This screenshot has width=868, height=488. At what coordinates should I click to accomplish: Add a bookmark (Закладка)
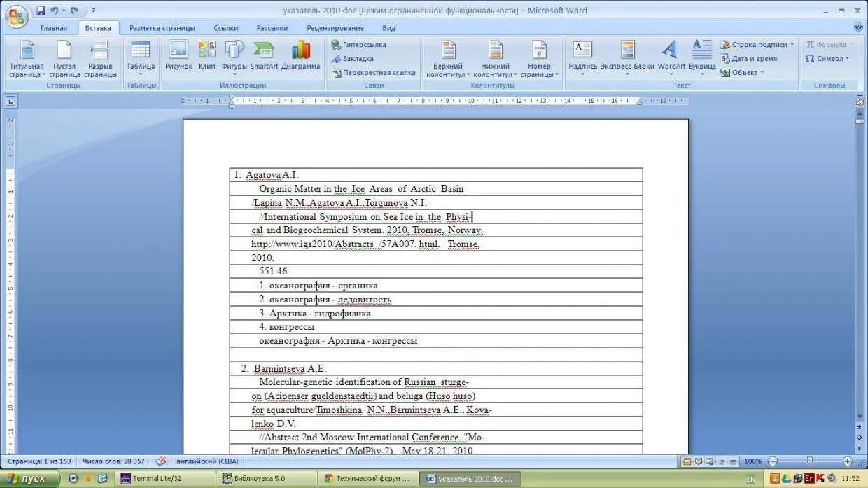pyautogui.click(x=352, y=59)
